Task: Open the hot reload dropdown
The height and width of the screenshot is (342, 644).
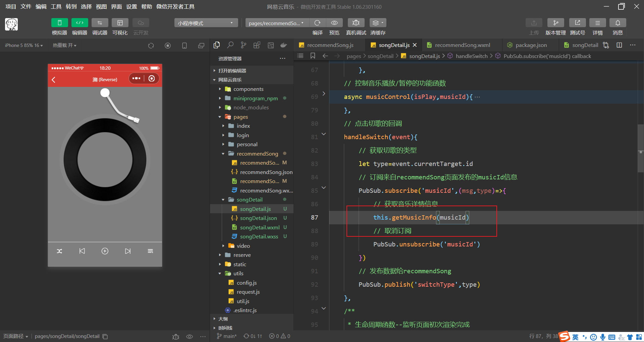Action: point(64,45)
